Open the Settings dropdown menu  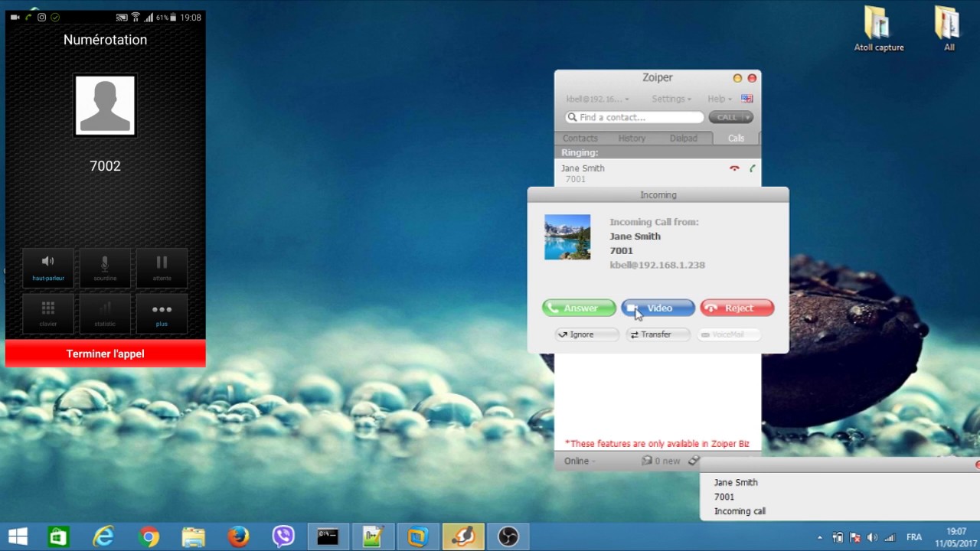[671, 99]
